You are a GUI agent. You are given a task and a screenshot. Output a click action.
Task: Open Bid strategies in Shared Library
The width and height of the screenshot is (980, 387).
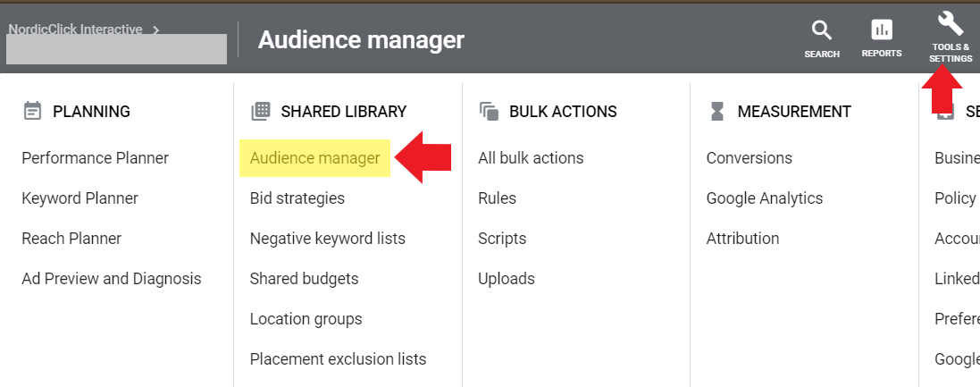(297, 198)
